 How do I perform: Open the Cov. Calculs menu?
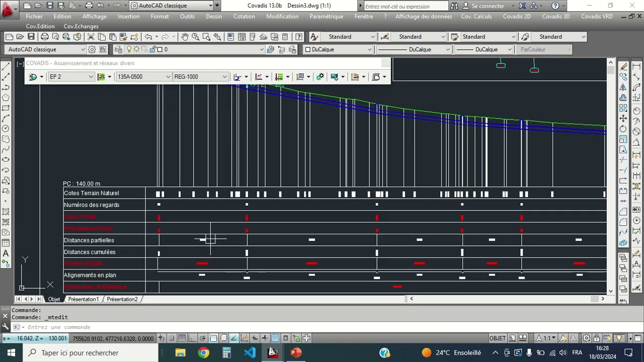click(x=476, y=16)
